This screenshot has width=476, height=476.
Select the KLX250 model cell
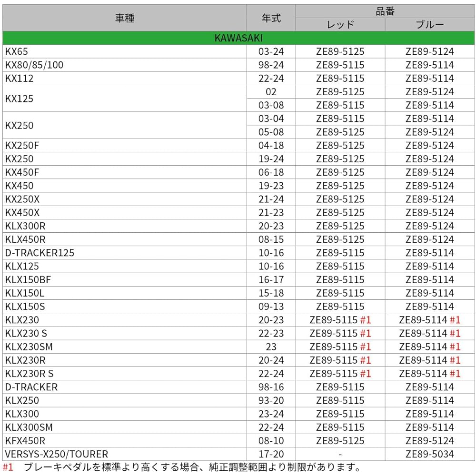point(124,400)
